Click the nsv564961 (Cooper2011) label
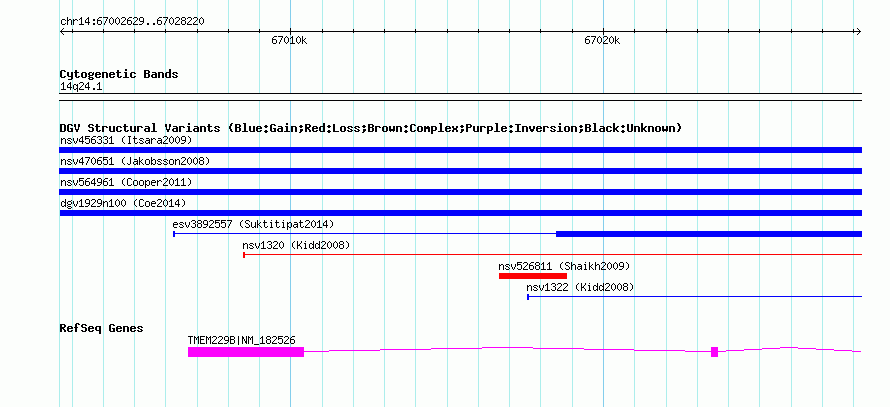 pyautogui.click(x=126, y=182)
